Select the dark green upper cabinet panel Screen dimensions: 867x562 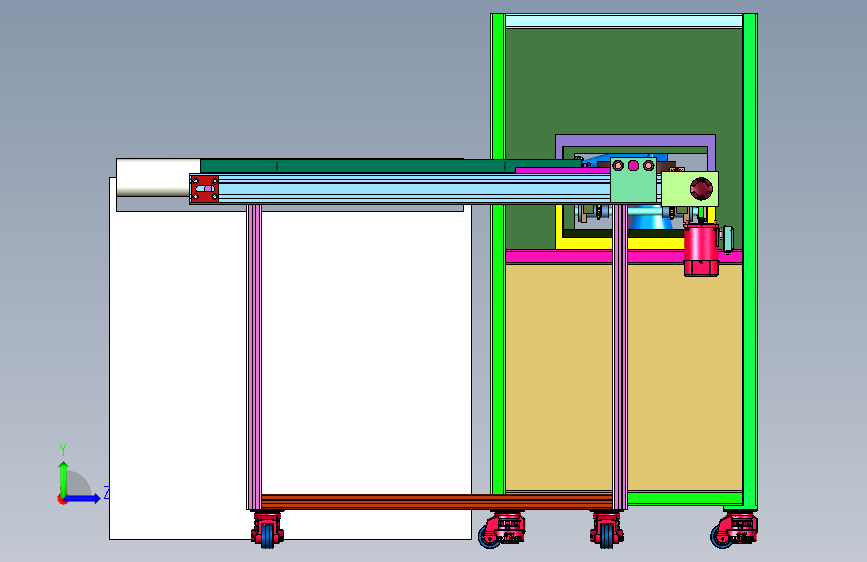(x=624, y=80)
